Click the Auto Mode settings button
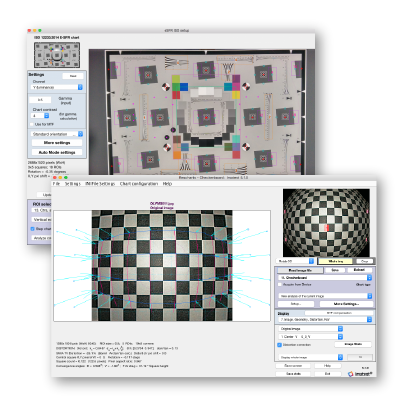 click(x=57, y=152)
